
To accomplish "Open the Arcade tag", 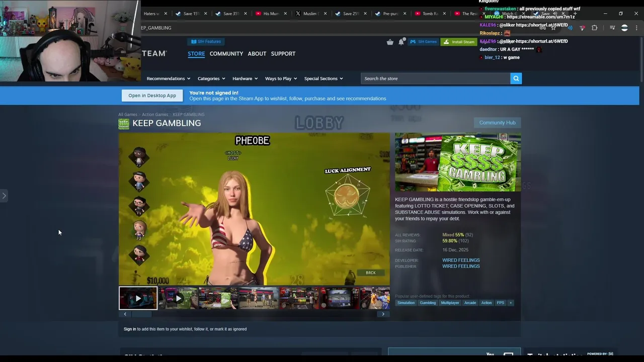I will tap(470, 303).
